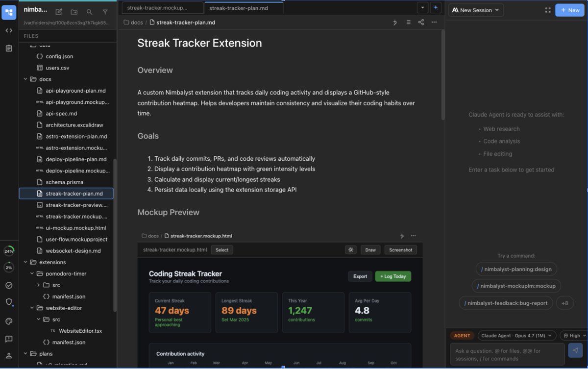Open the theme palette icon
Image resolution: width=588 pixels, height=369 pixels.
[x=9, y=321]
